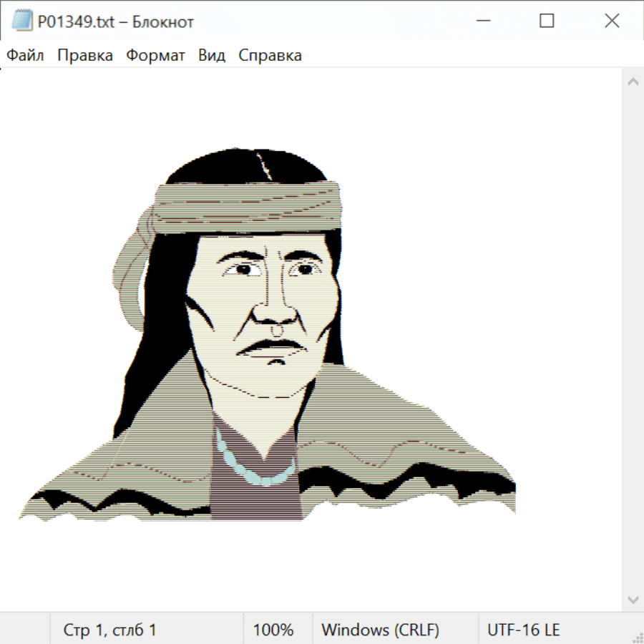Minimize the Блокнот window
The height and width of the screenshot is (644, 644).
482,21
